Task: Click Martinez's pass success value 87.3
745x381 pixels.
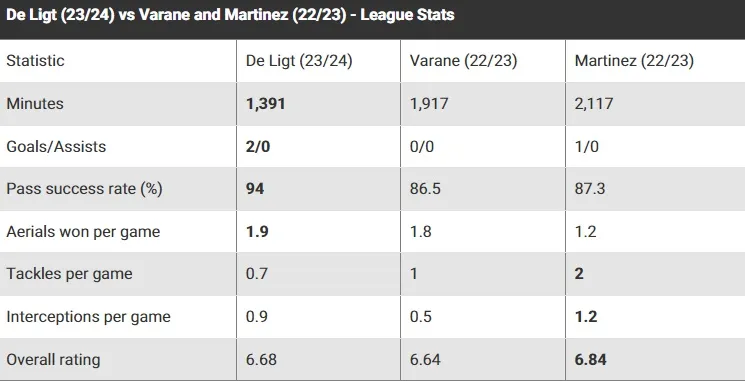Action: tap(590, 189)
